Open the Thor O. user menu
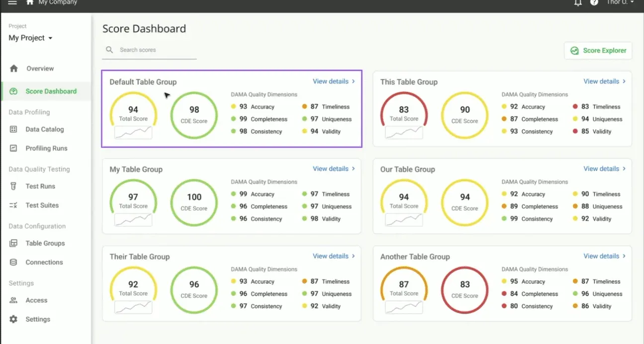 [620, 2]
